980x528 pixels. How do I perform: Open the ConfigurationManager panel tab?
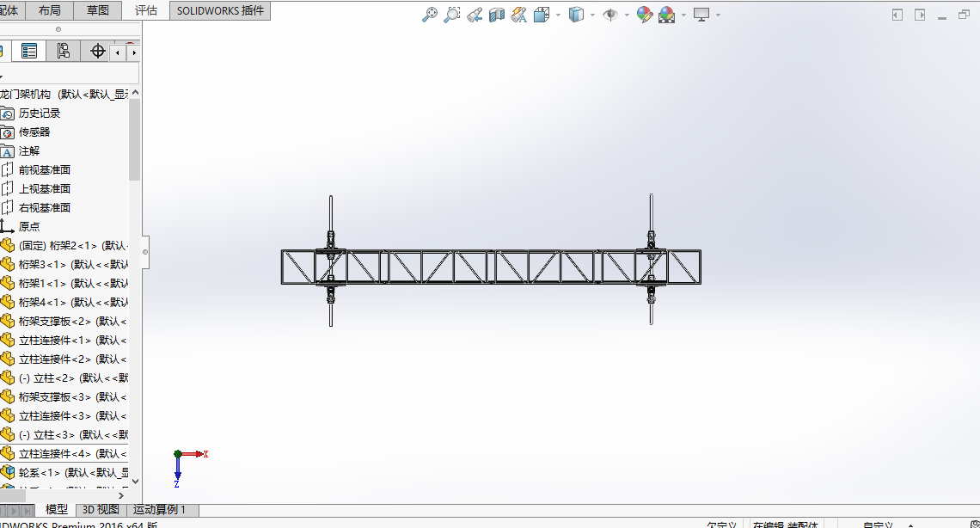63,52
